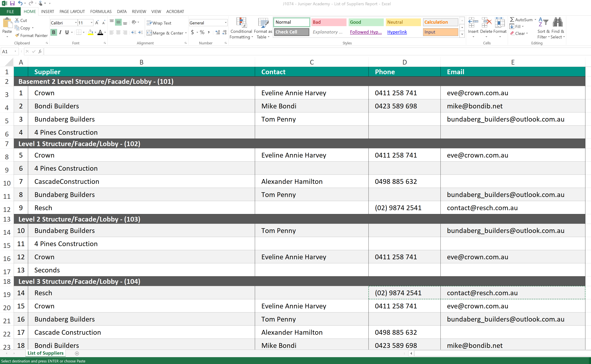Image resolution: width=591 pixels, height=364 pixels.
Task: Toggle Italic formatting
Action: tap(60, 32)
